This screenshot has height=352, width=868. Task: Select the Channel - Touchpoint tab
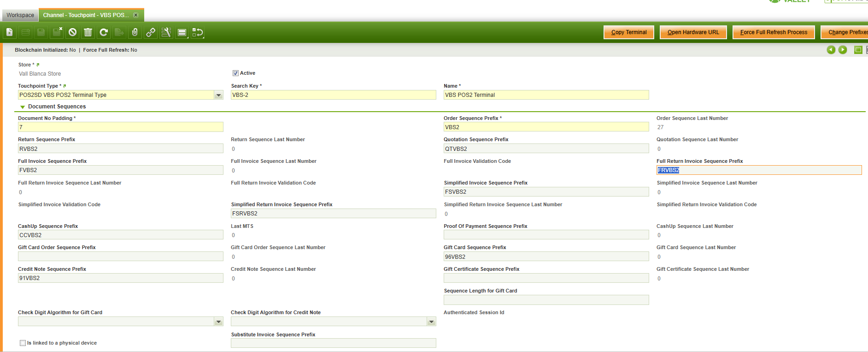coord(86,15)
